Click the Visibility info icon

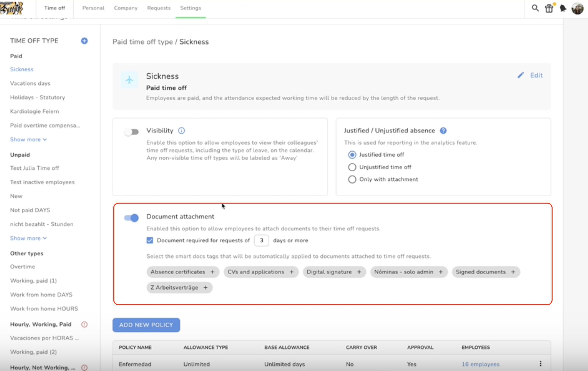[x=181, y=131]
